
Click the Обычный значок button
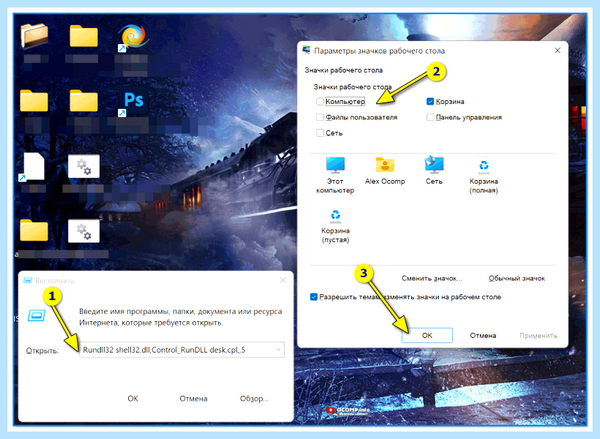point(517,278)
